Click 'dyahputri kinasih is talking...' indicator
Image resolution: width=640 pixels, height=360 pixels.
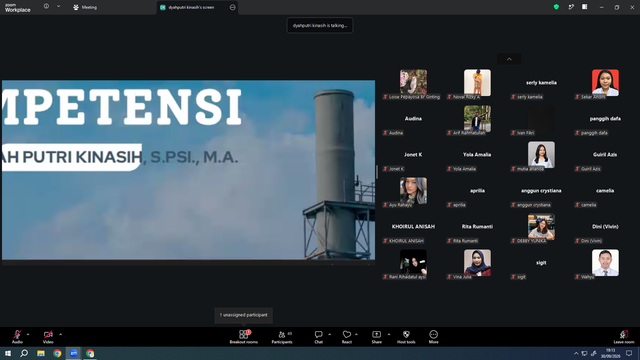(320, 25)
